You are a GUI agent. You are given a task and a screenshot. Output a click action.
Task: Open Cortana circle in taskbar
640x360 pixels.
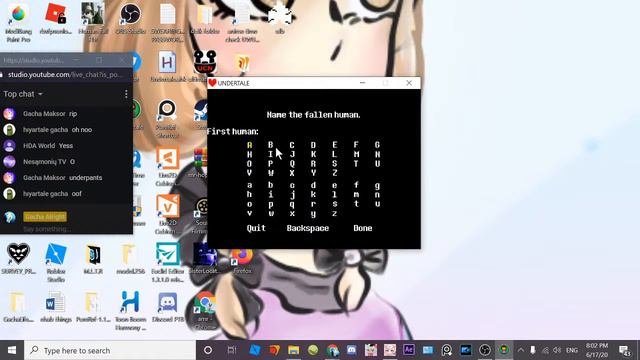(208, 350)
